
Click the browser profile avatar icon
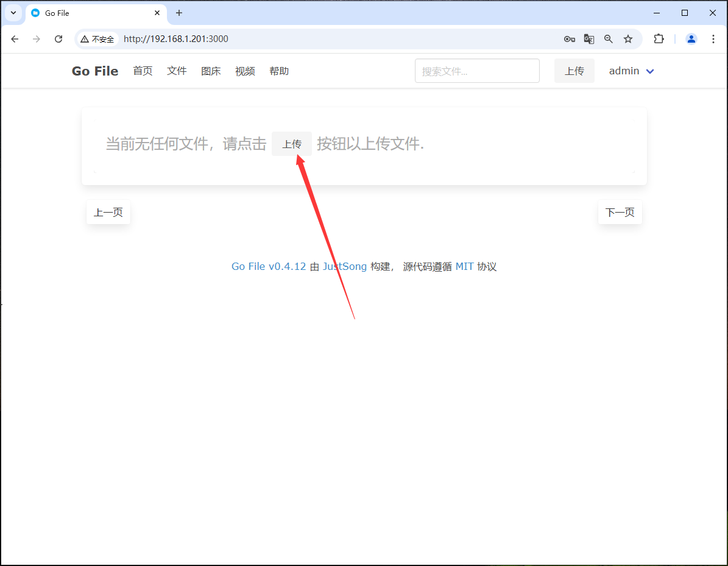coord(691,38)
